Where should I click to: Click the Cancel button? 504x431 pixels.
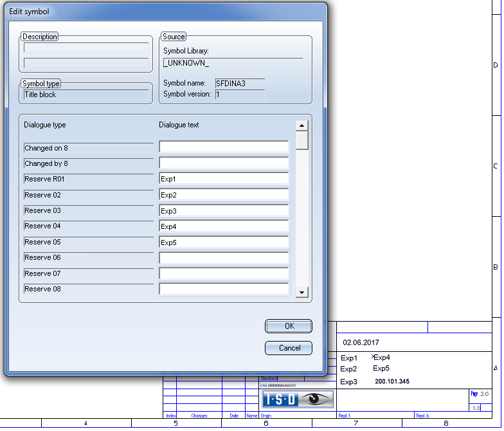coord(288,348)
